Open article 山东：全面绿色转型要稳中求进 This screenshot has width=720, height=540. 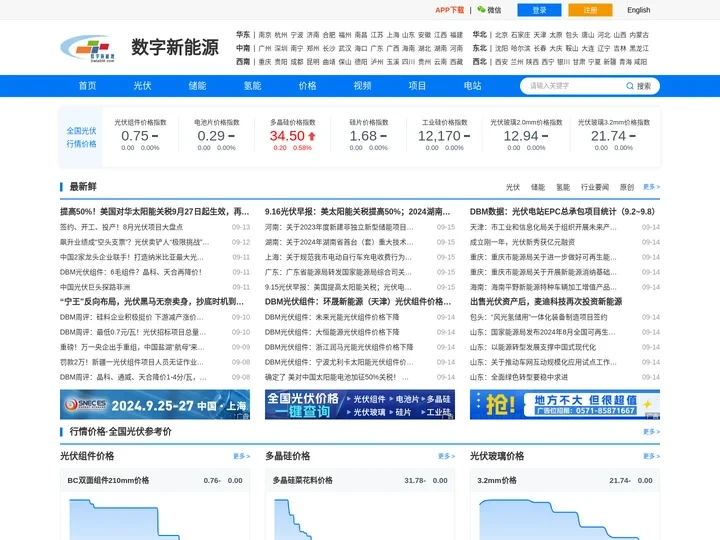tap(519, 377)
